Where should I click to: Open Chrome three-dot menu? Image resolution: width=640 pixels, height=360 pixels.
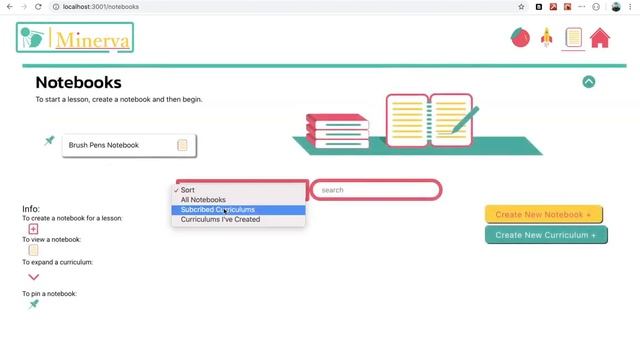(x=630, y=7)
